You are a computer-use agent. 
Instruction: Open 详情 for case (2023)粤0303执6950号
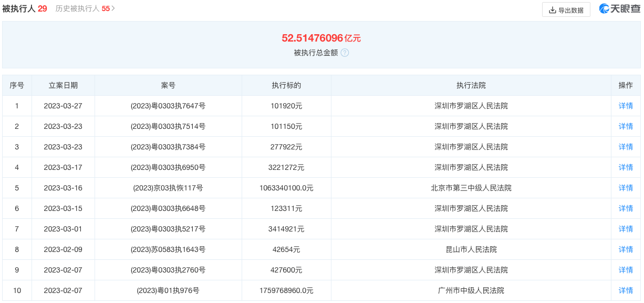pos(626,167)
